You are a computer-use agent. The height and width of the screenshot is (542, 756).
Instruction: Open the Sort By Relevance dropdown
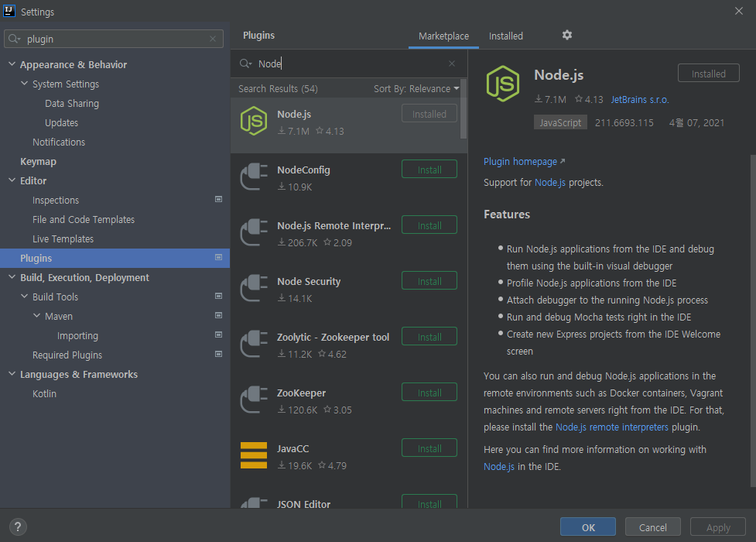click(x=416, y=89)
